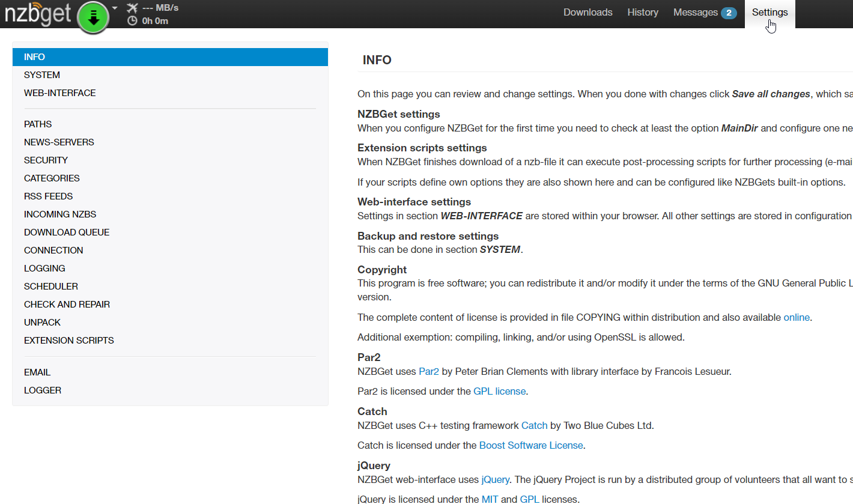Click the INFO page heading
The height and width of the screenshot is (504, 853).
[377, 60]
